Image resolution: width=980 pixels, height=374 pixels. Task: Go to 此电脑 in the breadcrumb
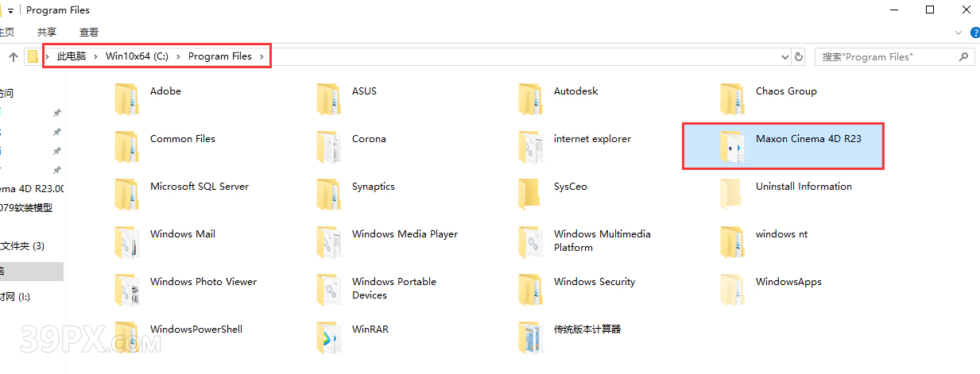coord(72,56)
